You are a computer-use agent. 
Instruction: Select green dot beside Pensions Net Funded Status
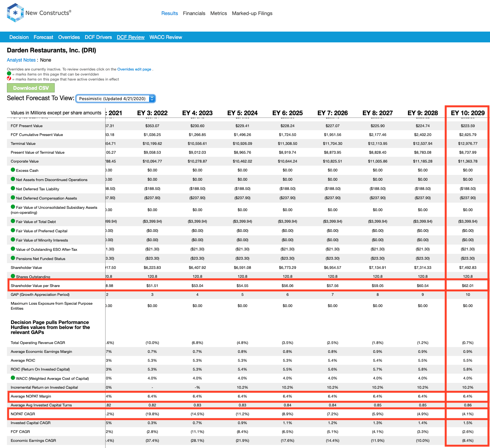click(13, 258)
